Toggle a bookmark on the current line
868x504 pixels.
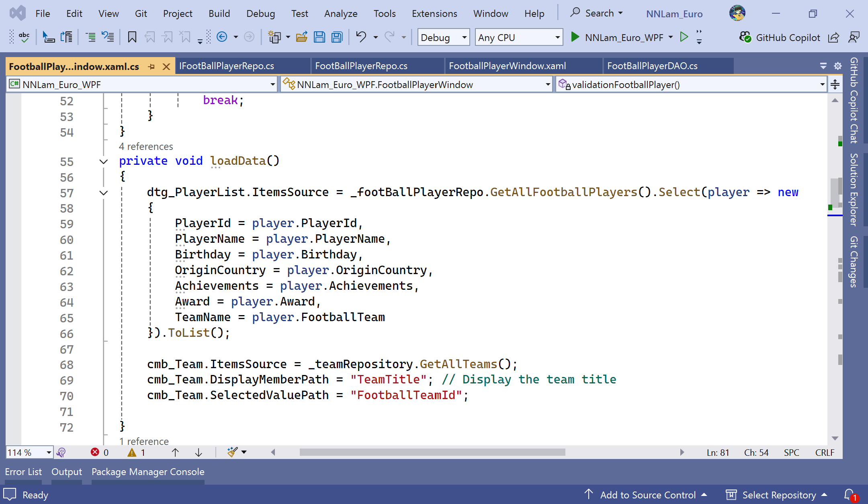pyautogui.click(x=132, y=37)
